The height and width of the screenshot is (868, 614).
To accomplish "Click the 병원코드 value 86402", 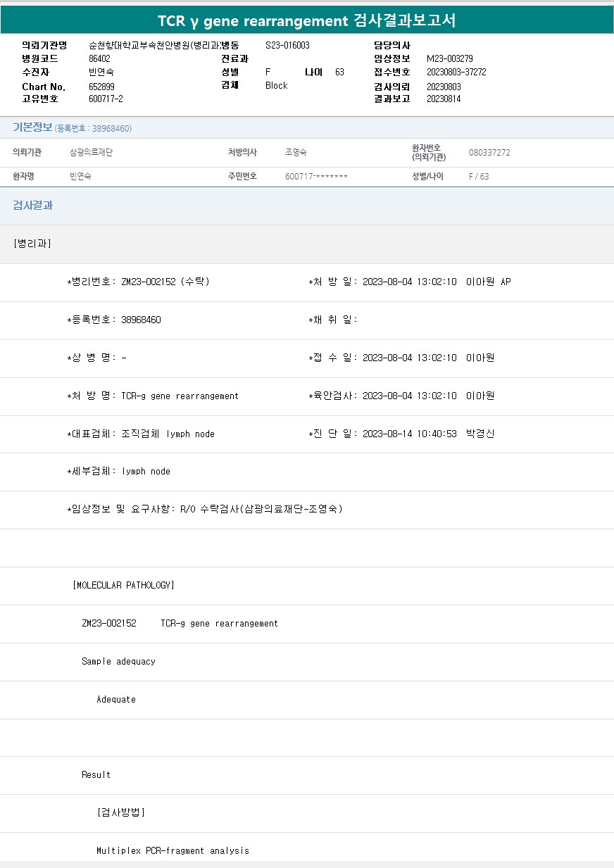I will coord(99,59).
